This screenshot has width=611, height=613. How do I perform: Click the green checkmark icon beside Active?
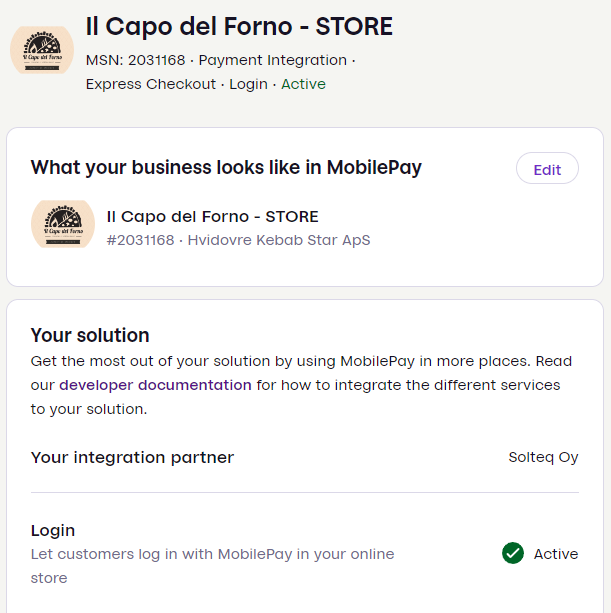(513, 553)
